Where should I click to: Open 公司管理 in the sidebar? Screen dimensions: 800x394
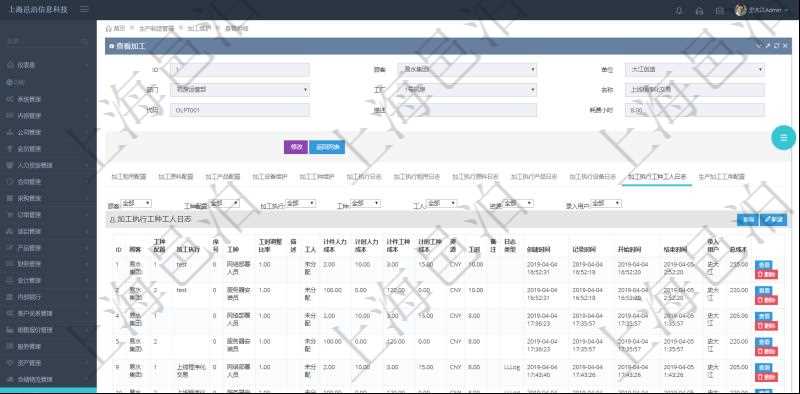click(x=48, y=132)
